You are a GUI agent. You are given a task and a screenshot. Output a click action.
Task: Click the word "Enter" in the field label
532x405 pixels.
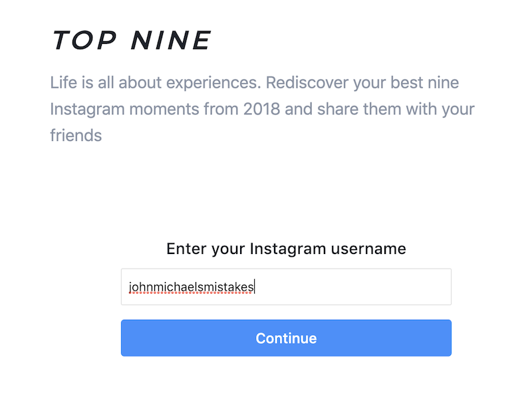(186, 249)
